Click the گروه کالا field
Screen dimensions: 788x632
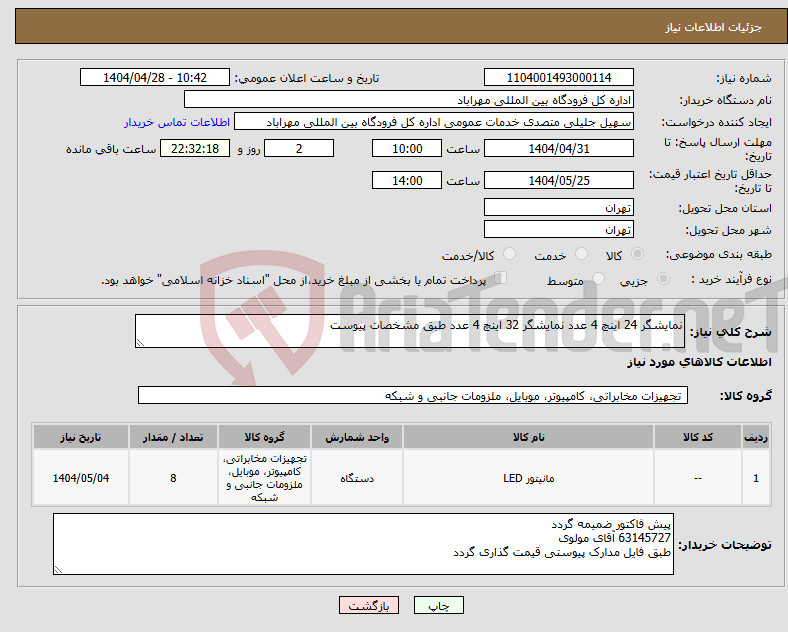(x=413, y=395)
